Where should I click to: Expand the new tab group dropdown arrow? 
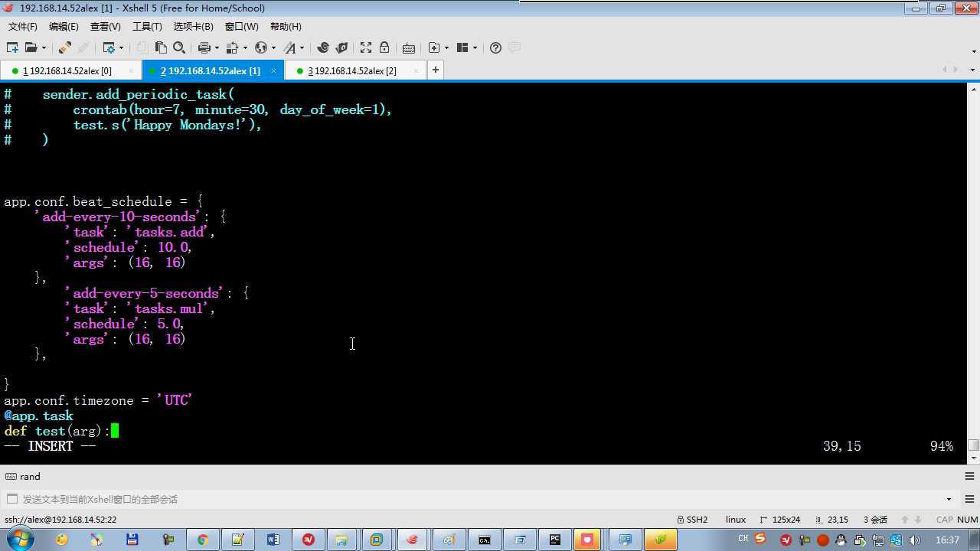pyautogui.click(x=447, y=47)
